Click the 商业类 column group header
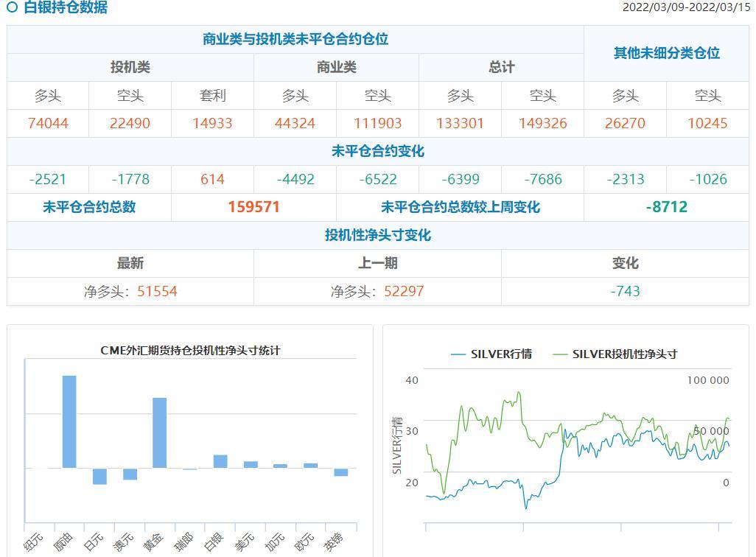This screenshot has width=756, height=557. 336,68
